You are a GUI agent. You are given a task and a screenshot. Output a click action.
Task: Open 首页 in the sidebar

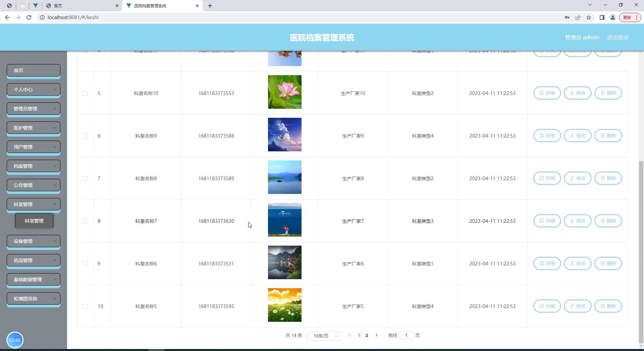coord(34,70)
